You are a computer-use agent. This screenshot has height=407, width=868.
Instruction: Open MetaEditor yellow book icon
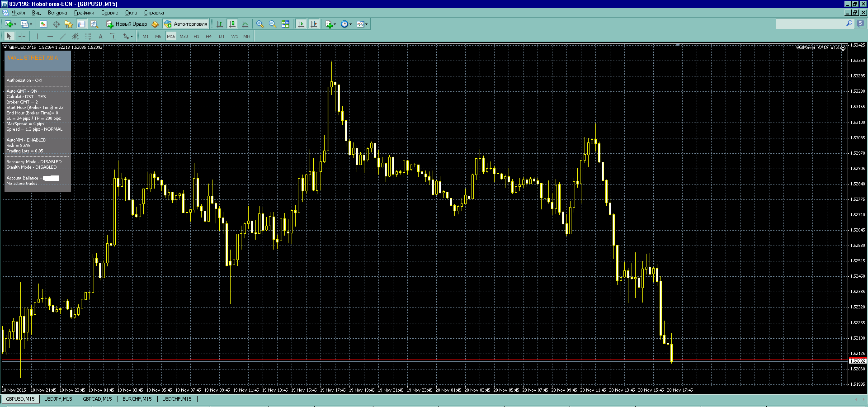click(155, 24)
